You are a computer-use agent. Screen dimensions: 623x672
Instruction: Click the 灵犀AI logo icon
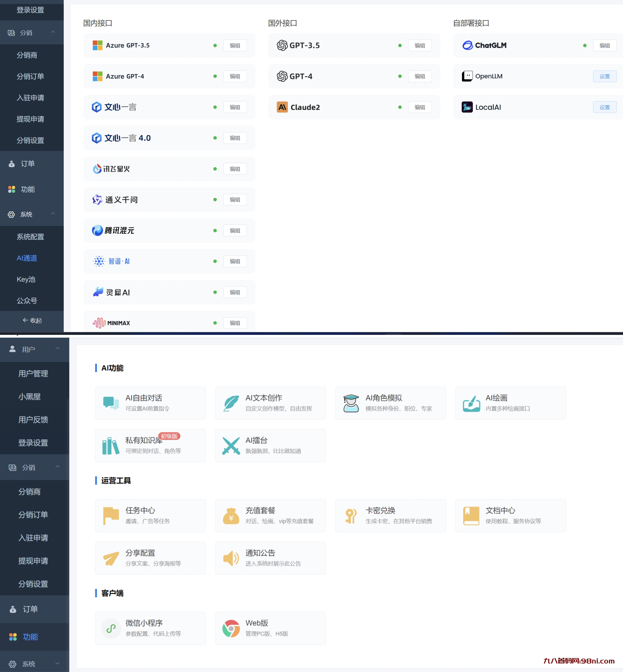click(x=98, y=292)
